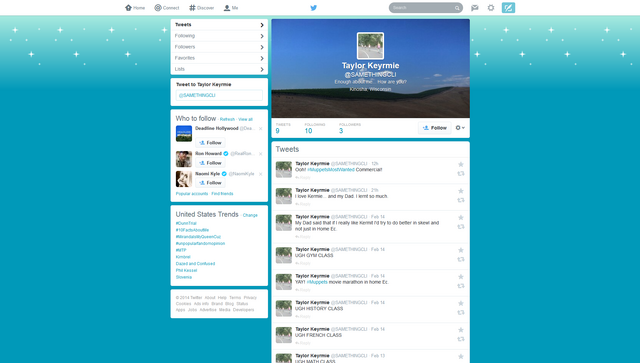640x363 pixels.
Task: Refresh Who to follow suggestions
Action: pos(227,119)
